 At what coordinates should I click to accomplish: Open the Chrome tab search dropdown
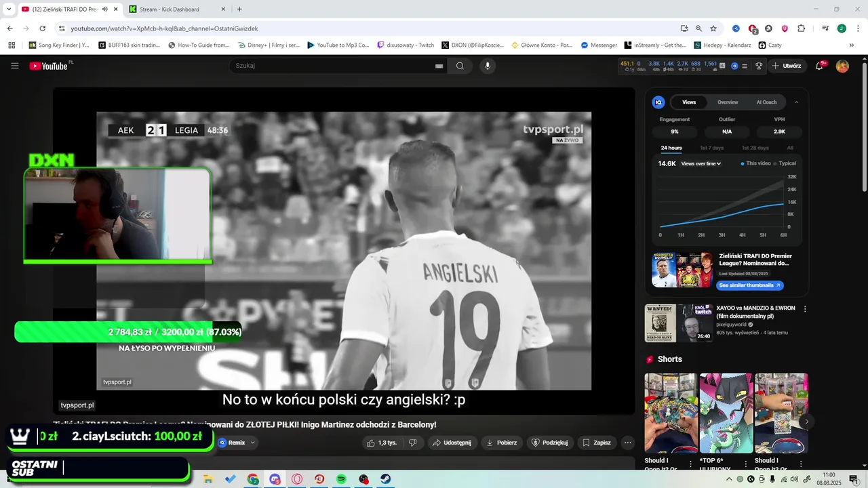click(9, 9)
